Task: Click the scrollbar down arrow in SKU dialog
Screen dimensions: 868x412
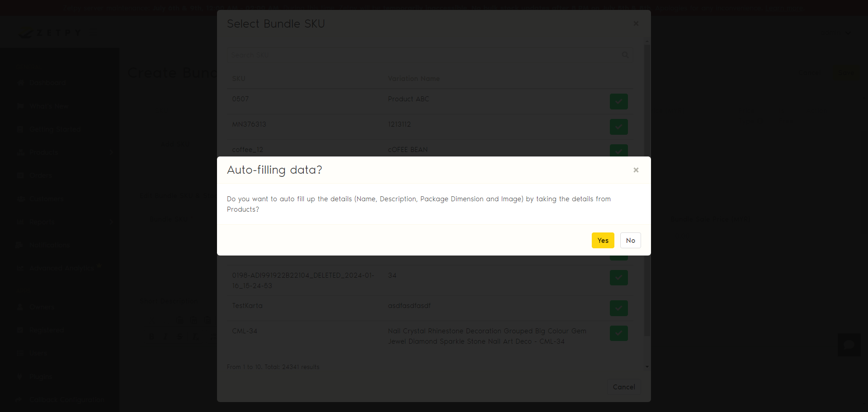Action: click(x=647, y=366)
